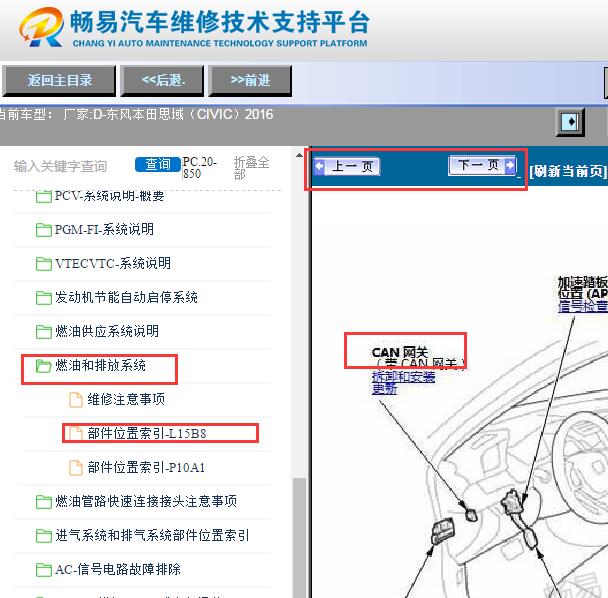Expand the 发动机节能自动启停系统 folder
This screenshot has width=608, height=598.
pos(126,298)
